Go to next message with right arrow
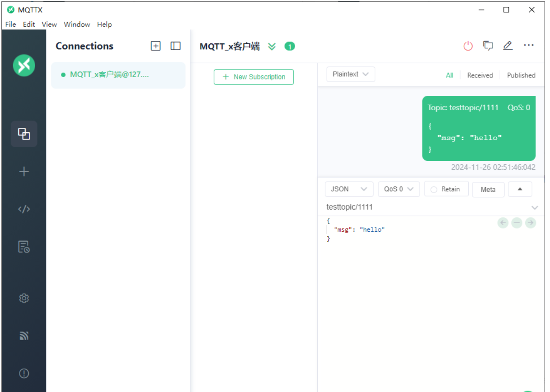The height and width of the screenshot is (392, 550). click(531, 223)
